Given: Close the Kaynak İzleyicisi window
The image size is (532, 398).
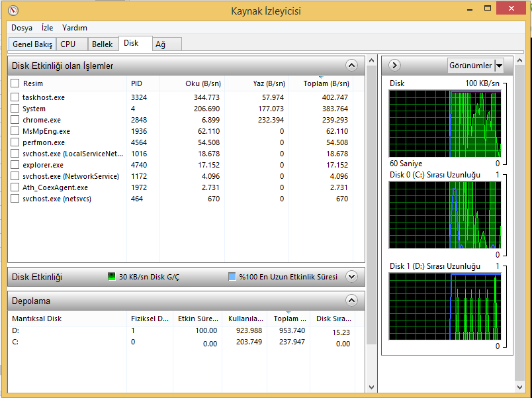Looking at the screenshot, I should click(x=511, y=9).
